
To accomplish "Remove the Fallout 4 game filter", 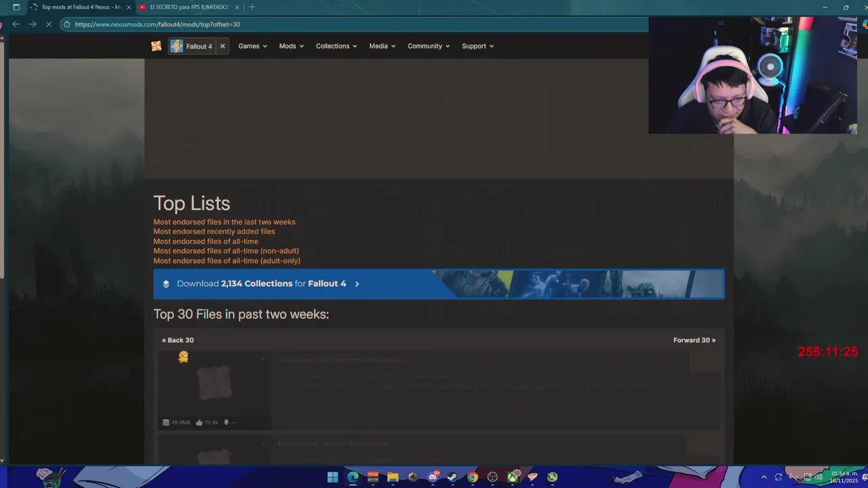I will point(222,46).
